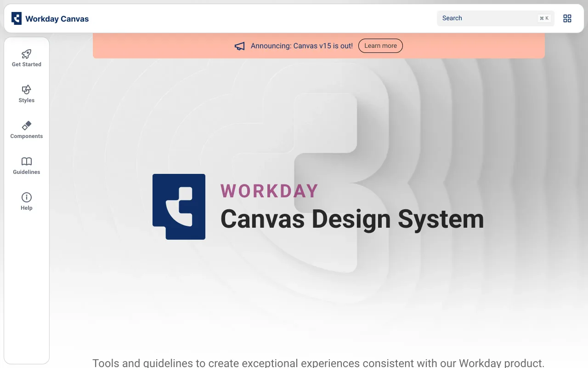Click the Workday Canvas logo icon in header

coord(17,18)
